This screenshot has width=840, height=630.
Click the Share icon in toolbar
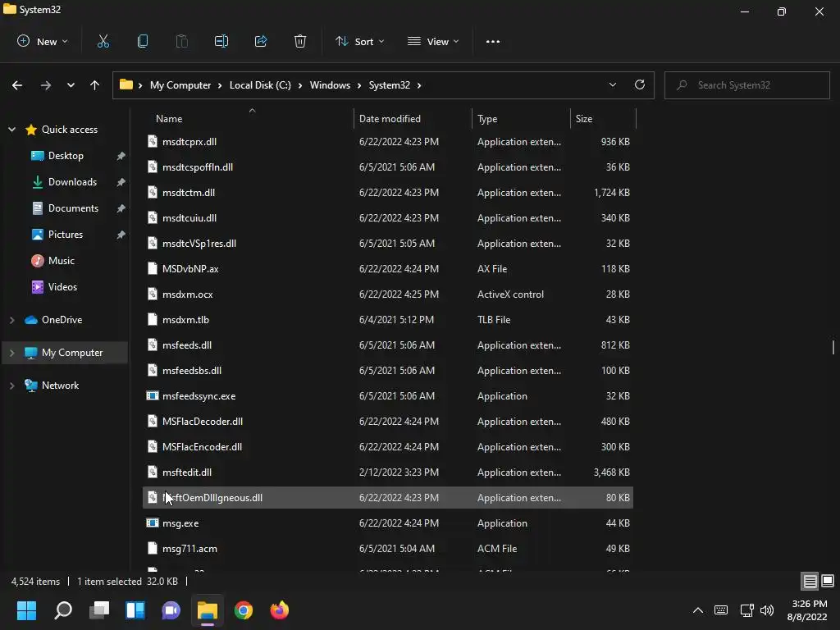click(261, 41)
